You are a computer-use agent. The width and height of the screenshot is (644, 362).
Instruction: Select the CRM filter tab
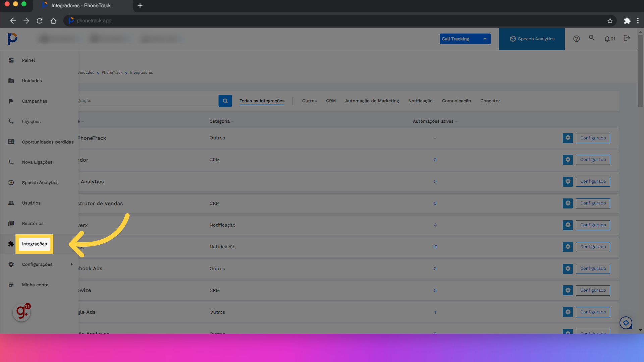coord(331,101)
